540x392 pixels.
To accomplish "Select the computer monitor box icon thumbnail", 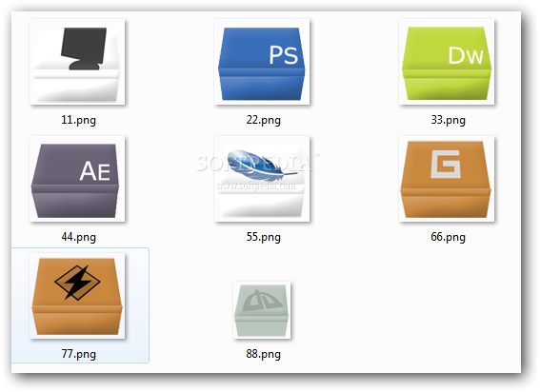I will (77, 62).
